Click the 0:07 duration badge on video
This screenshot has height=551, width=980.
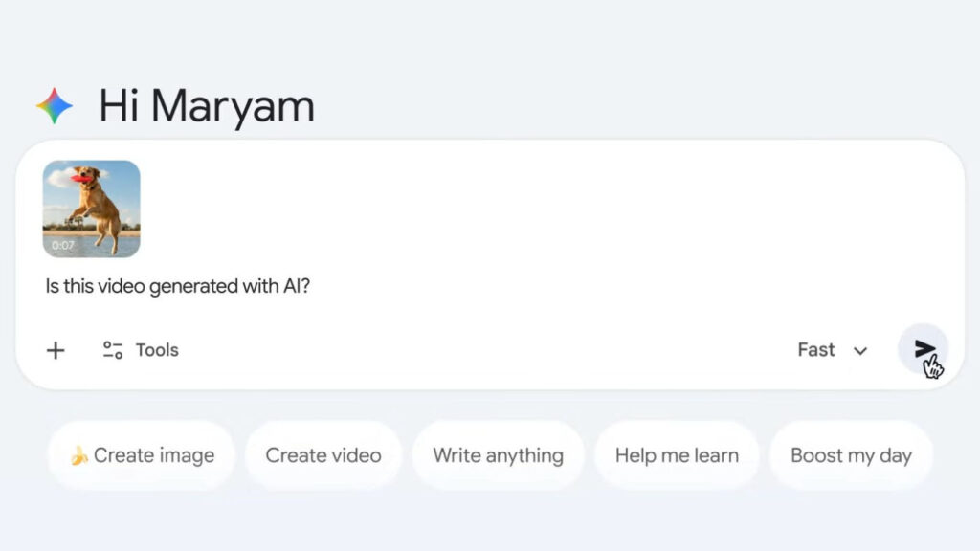pos(63,246)
